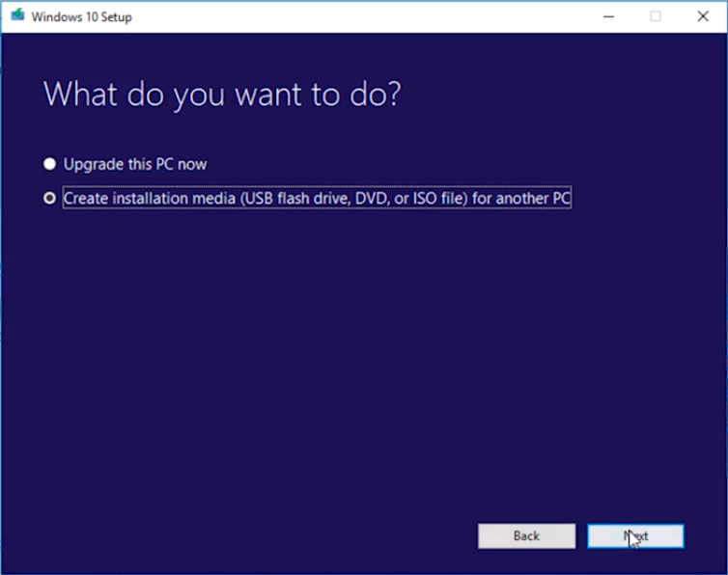728x575 pixels.
Task: Go to previous step with Back button
Action: (526, 536)
